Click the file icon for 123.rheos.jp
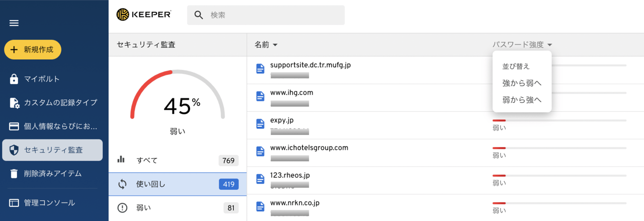 click(x=260, y=179)
